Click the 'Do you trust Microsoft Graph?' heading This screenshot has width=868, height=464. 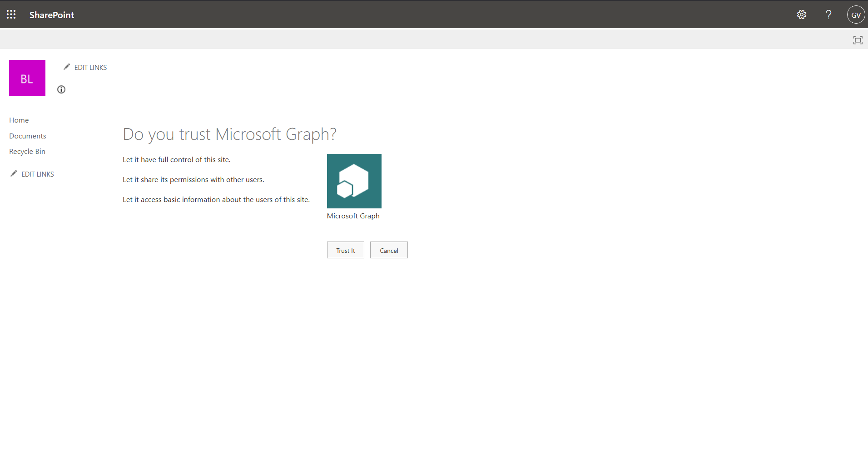pos(229,134)
